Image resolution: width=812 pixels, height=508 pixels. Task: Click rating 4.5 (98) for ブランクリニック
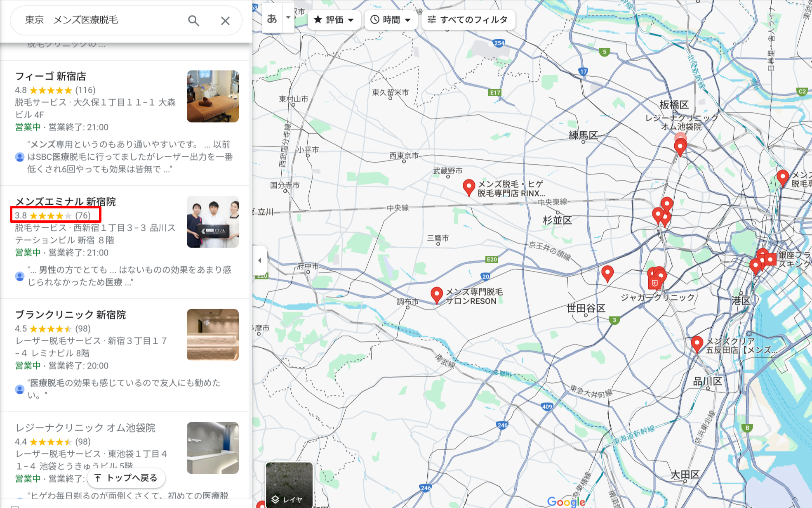53,328
